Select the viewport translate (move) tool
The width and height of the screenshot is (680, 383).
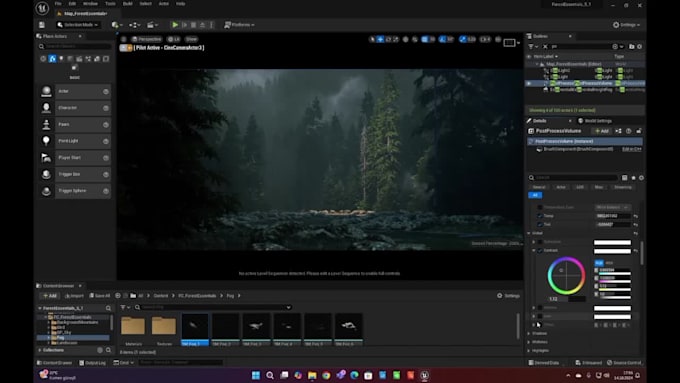click(x=380, y=39)
